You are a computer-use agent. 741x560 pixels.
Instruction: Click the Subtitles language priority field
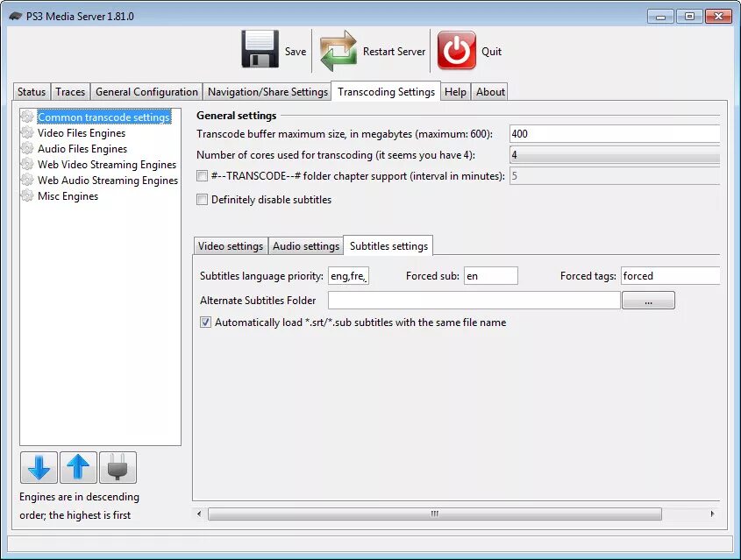click(348, 276)
